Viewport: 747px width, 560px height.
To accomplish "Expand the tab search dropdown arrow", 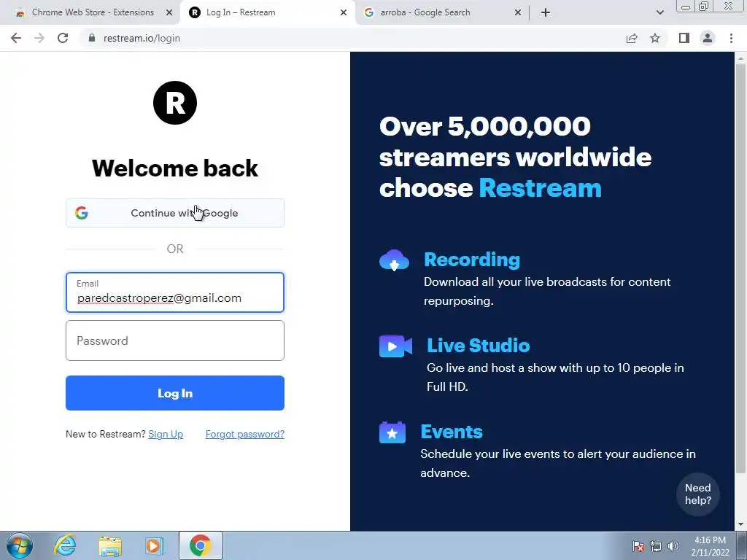I will pyautogui.click(x=659, y=12).
